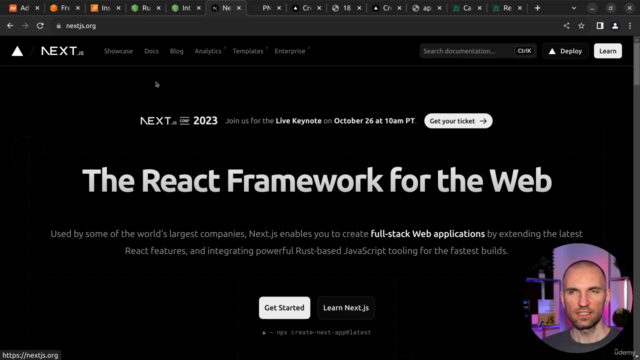Viewport: 640px width, 360px height.
Task: Click the 'full-stack Web applications' text
Action: 427,234
